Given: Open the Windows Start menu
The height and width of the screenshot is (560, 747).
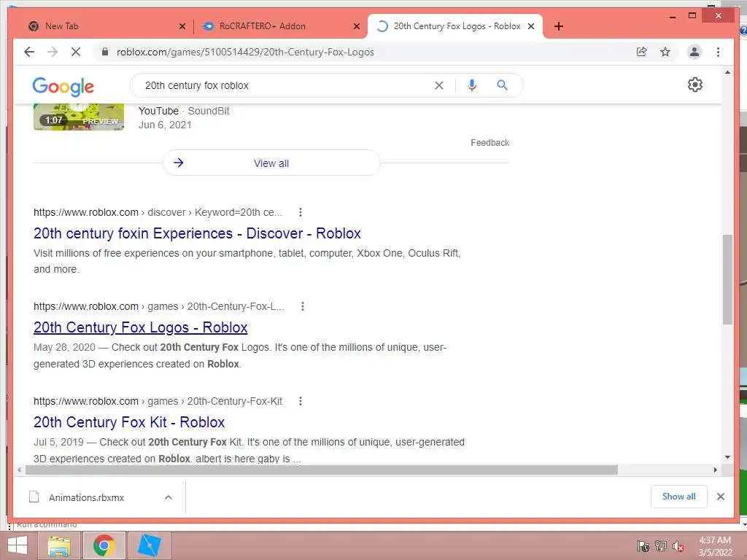Looking at the screenshot, I should pyautogui.click(x=18, y=545).
